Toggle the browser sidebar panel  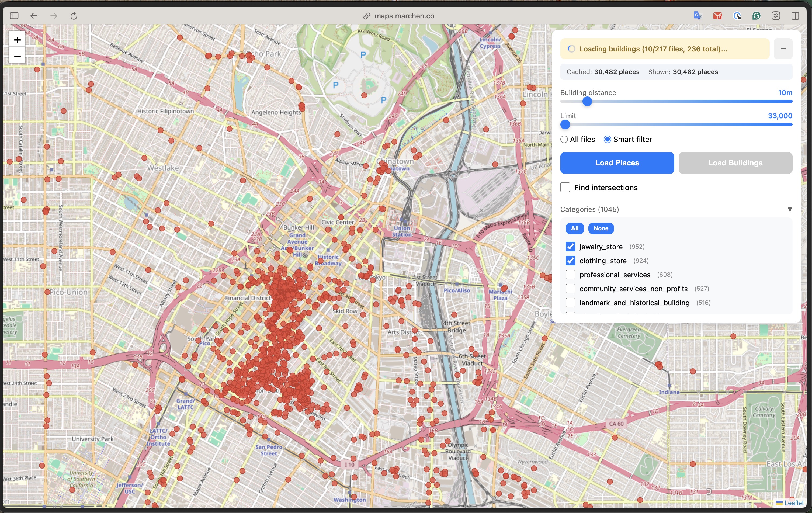[x=14, y=16]
